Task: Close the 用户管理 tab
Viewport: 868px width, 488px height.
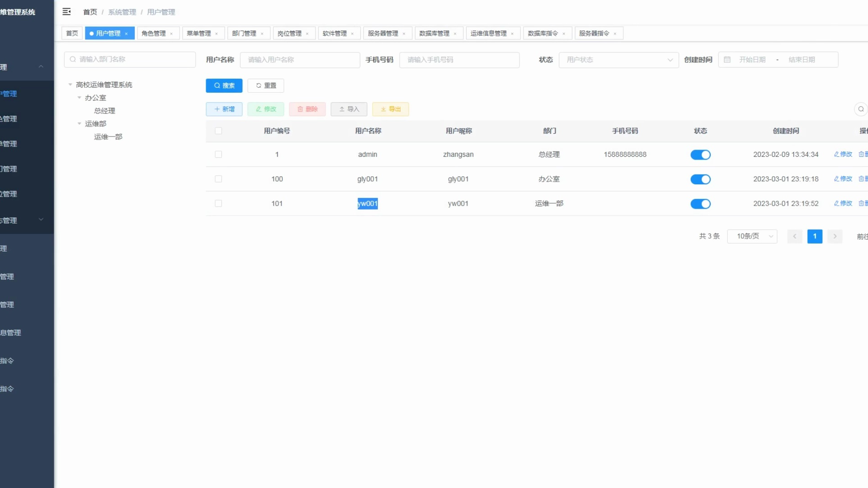Action: (x=127, y=33)
